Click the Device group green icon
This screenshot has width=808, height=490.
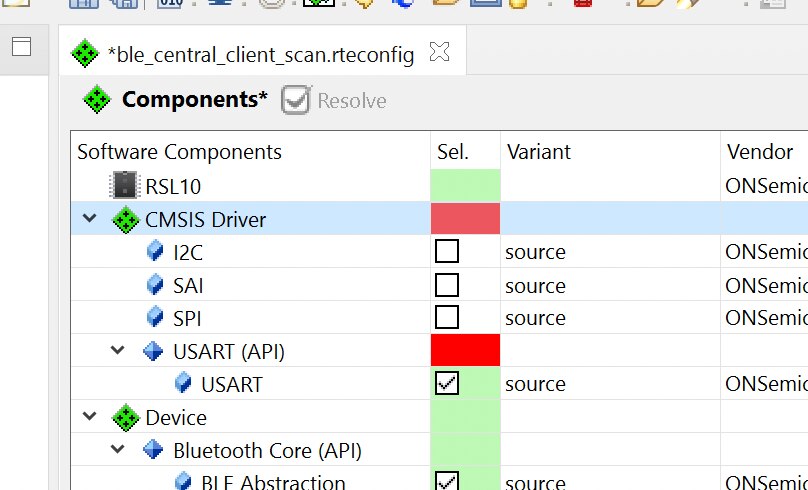125,417
